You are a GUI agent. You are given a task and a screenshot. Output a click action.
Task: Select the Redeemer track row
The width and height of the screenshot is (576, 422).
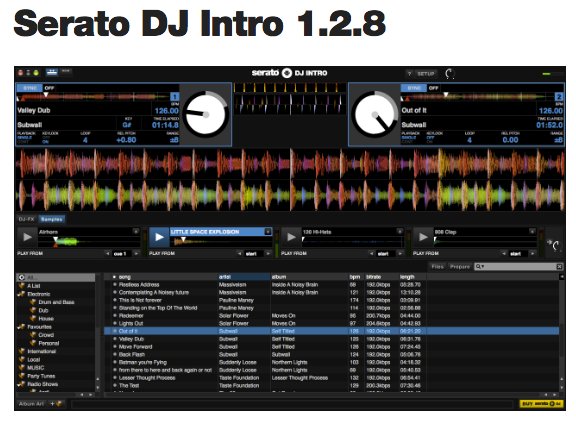pyautogui.click(x=331, y=315)
